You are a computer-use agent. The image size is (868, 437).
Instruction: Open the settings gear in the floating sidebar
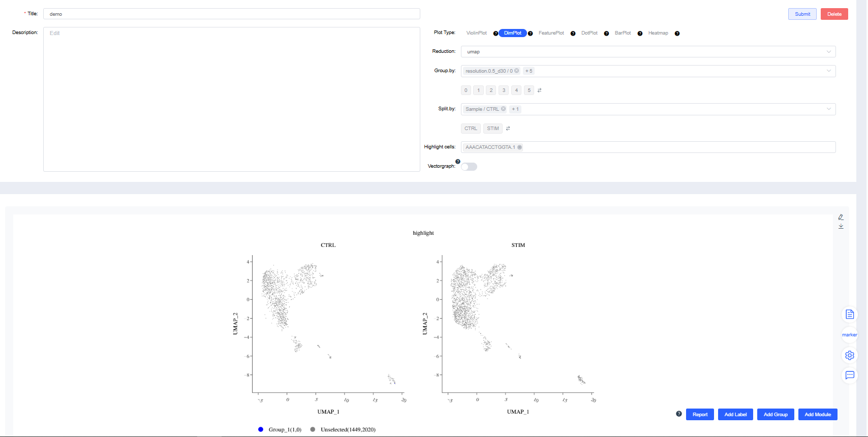click(849, 355)
